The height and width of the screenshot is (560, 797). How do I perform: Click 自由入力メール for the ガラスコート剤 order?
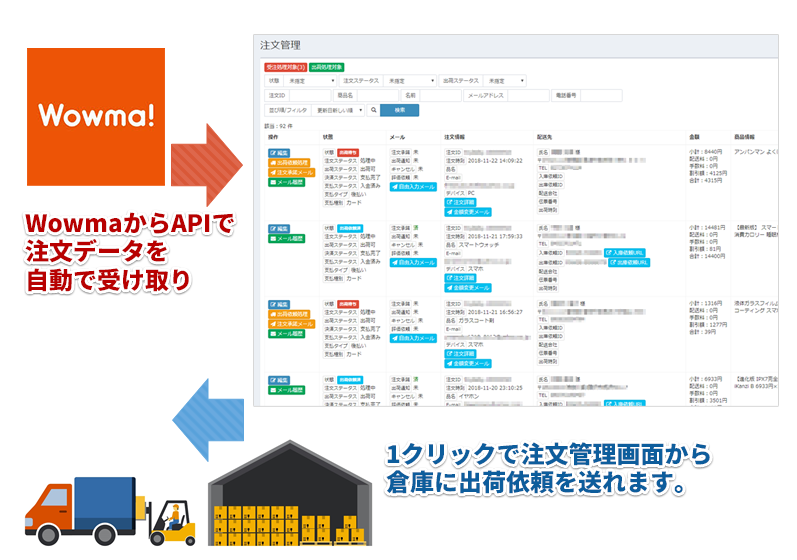point(413,338)
